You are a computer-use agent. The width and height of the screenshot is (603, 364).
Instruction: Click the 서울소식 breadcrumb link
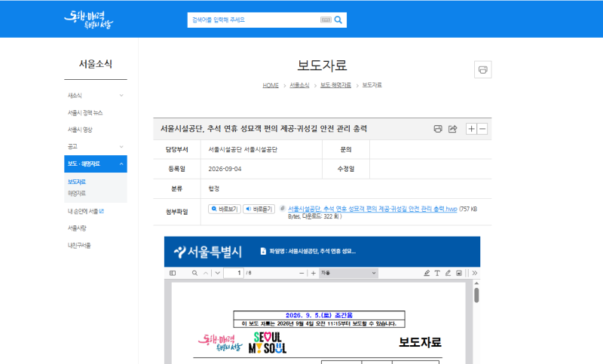pos(299,85)
